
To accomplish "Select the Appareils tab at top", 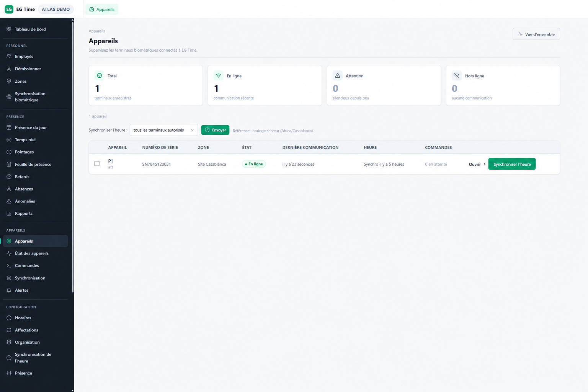I will [x=102, y=9].
